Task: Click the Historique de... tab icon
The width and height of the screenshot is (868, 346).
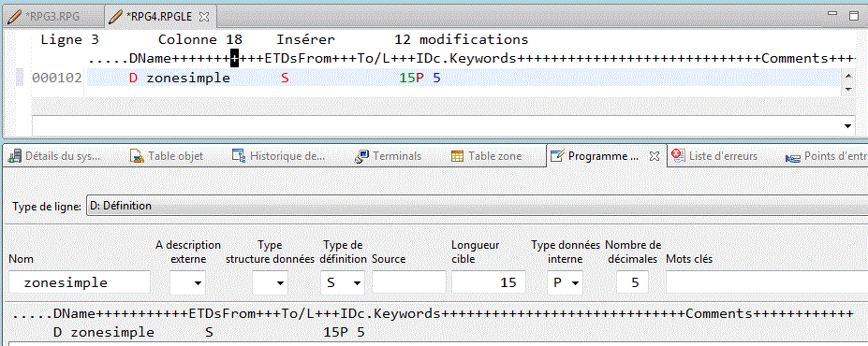Action: pyautogui.click(x=239, y=156)
